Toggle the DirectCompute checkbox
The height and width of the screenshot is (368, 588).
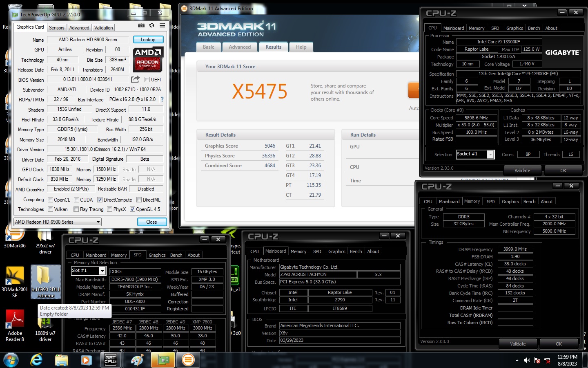[x=100, y=200]
